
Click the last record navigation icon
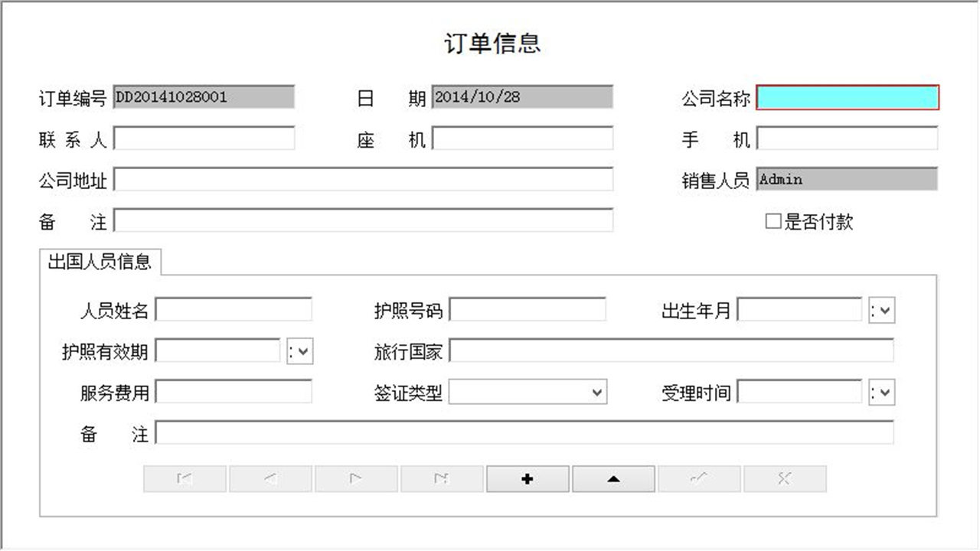coord(442,478)
